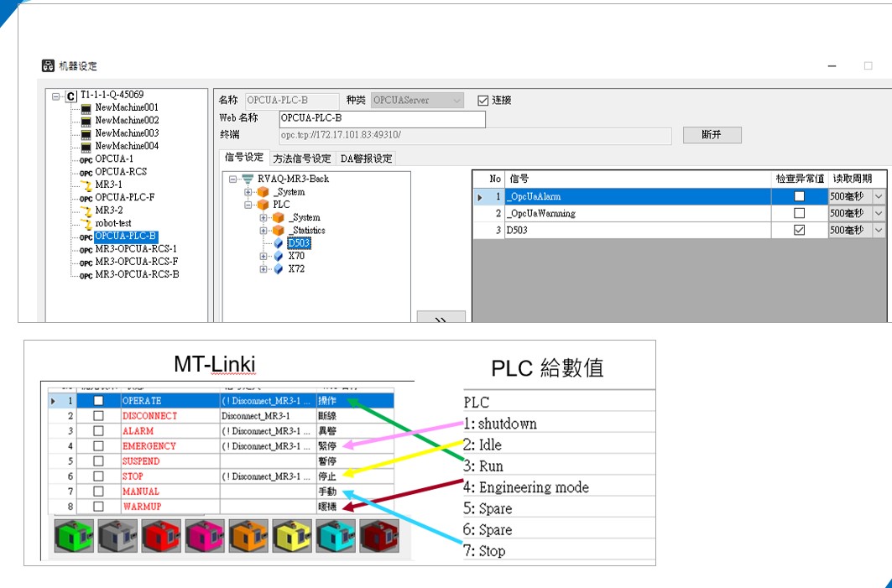Image resolution: width=892 pixels, height=588 pixels.
Task: Select NewMachine004 icon in machine tree
Action: point(86,147)
